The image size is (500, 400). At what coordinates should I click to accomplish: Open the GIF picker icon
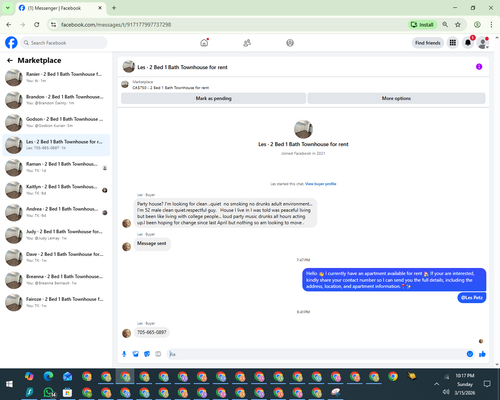tap(158, 354)
